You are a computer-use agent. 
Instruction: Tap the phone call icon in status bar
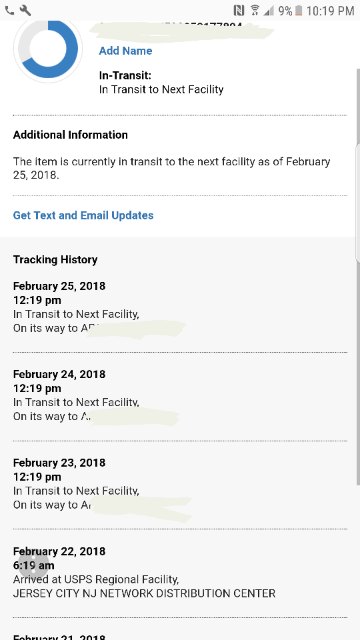(x=9, y=10)
